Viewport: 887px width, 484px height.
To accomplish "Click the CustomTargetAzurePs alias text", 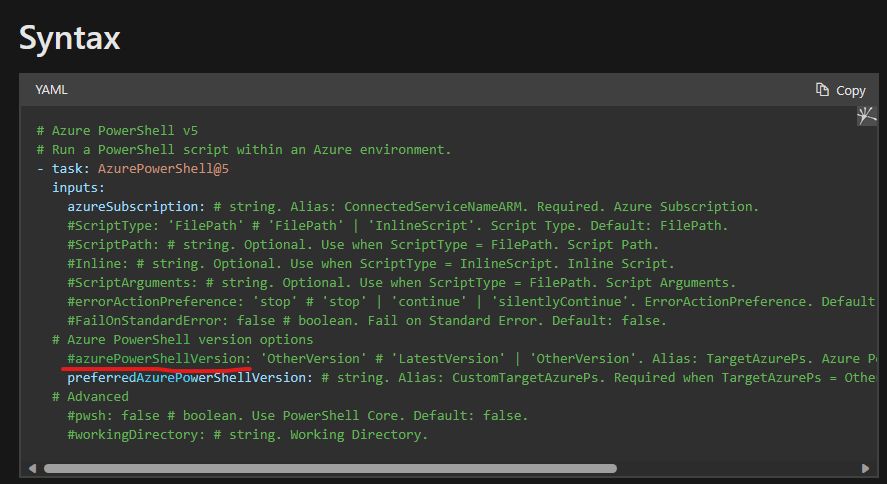I will [x=525, y=378].
